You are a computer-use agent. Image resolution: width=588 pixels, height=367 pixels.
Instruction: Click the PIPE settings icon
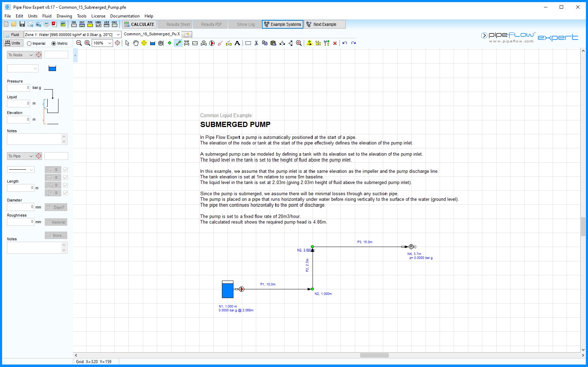pyautogui.click(x=90, y=24)
